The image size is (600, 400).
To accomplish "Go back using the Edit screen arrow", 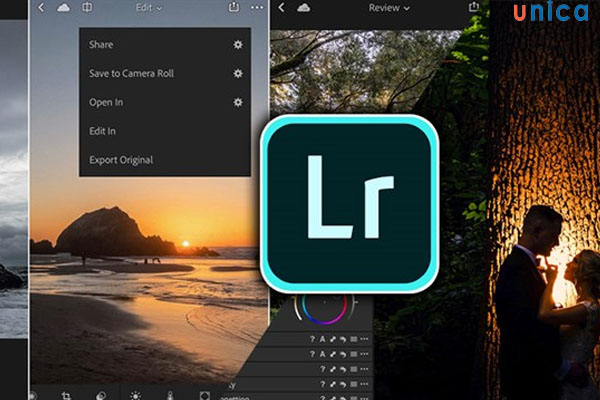I will point(41,7).
